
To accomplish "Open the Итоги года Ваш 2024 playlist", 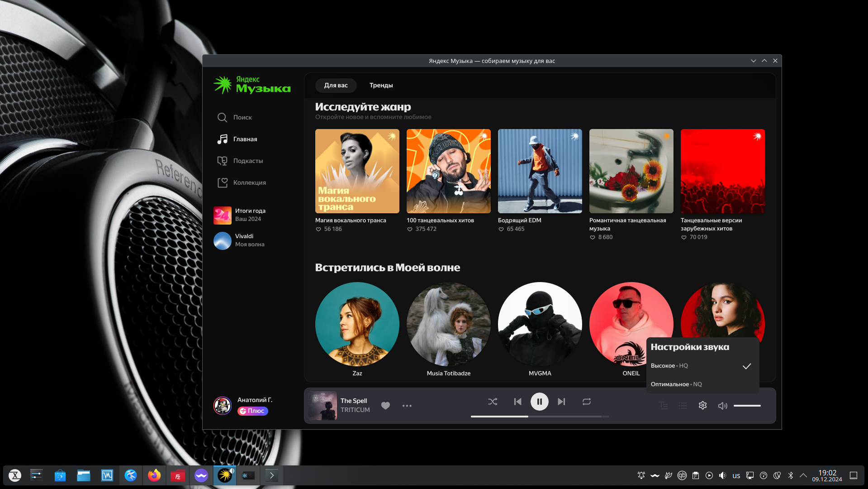I will pyautogui.click(x=240, y=215).
